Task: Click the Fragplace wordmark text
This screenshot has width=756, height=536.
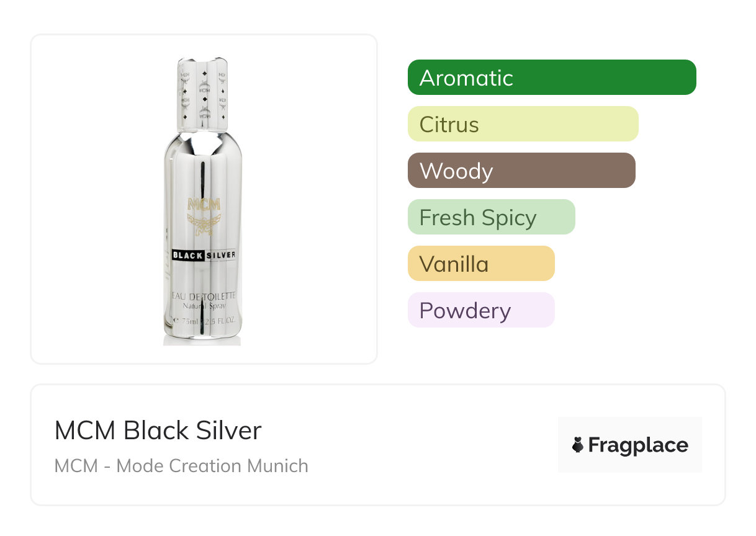Action: pyautogui.click(x=638, y=445)
